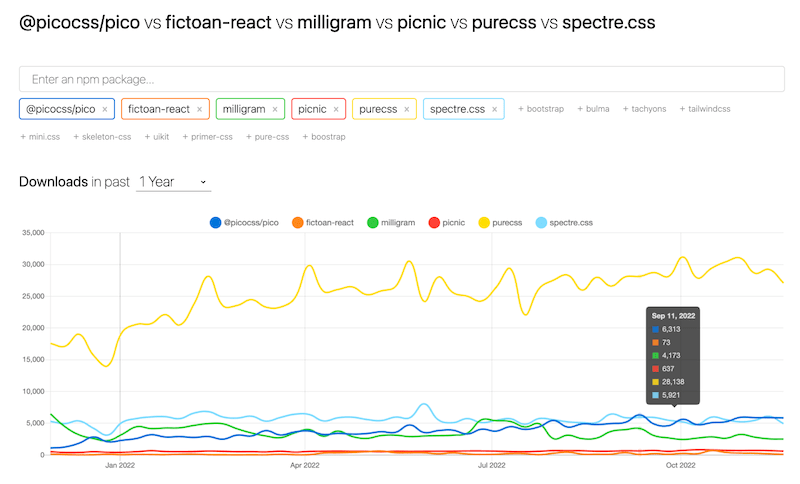Toggle spectre.css legend light blue circle
Image resolution: width=800 pixels, height=484 pixels.
coord(541,222)
